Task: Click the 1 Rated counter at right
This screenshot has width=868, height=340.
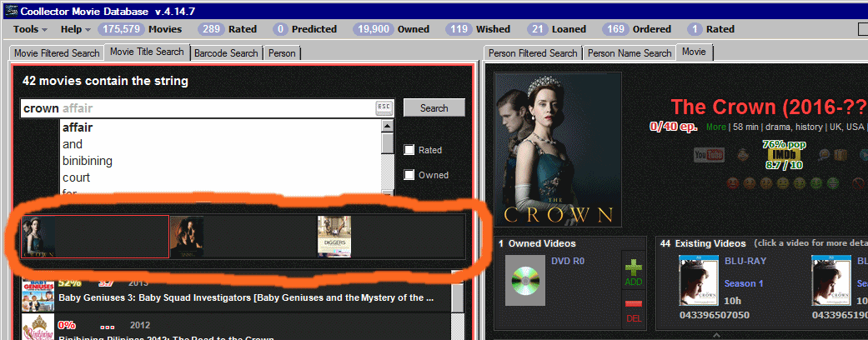Action: pos(710,29)
